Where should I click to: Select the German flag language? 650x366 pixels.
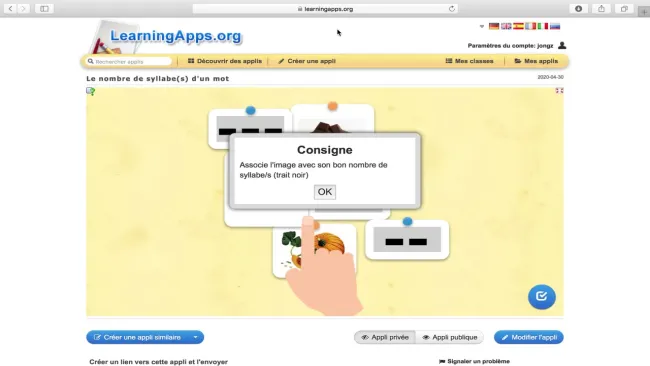(x=494, y=26)
